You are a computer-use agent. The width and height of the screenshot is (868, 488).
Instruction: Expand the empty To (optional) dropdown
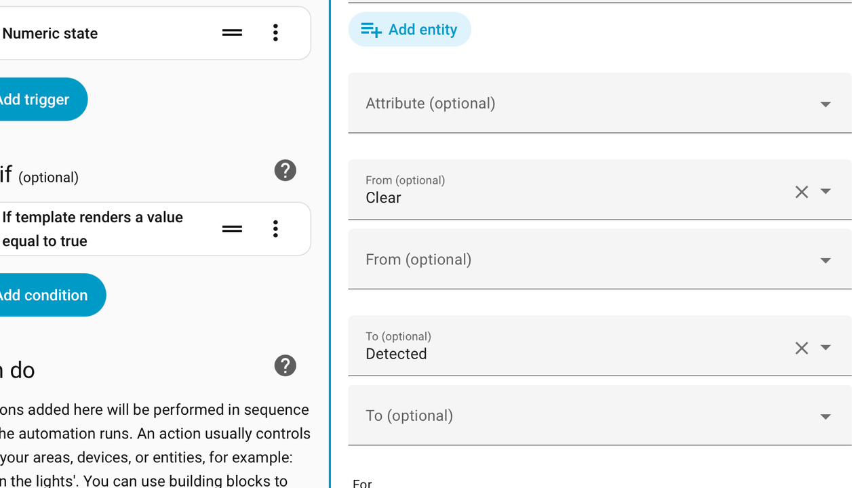pyautogui.click(x=825, y=416)
